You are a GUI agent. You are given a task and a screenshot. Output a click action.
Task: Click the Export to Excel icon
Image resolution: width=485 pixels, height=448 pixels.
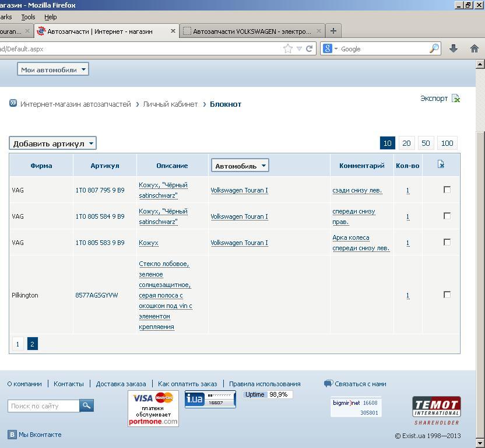coord(456,99)
